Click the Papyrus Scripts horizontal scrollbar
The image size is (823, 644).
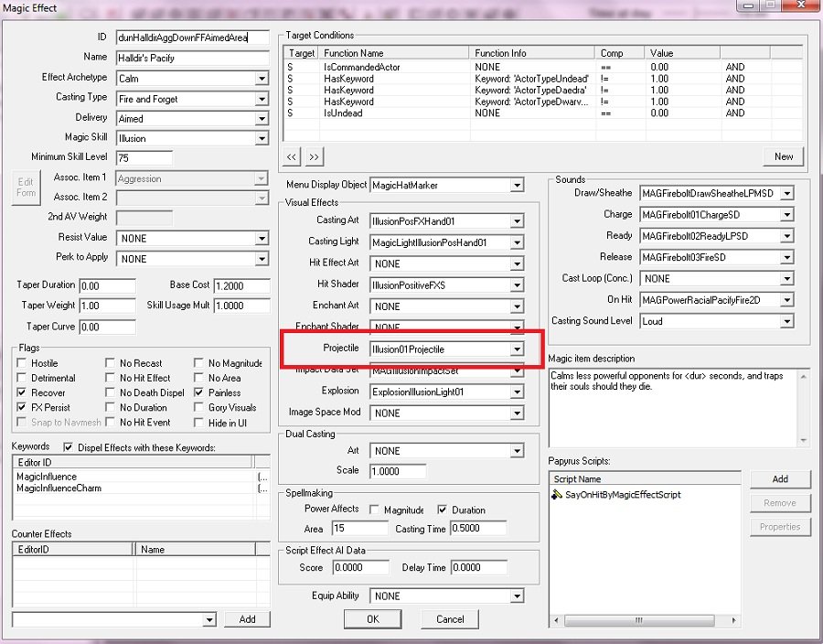645,620
